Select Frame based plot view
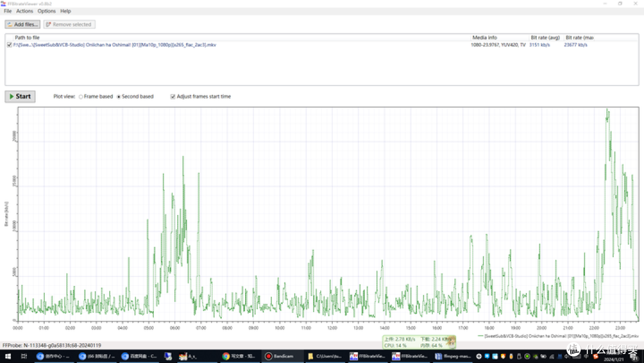This screenshot has width=644, height=363. click(x=81, y=96)
